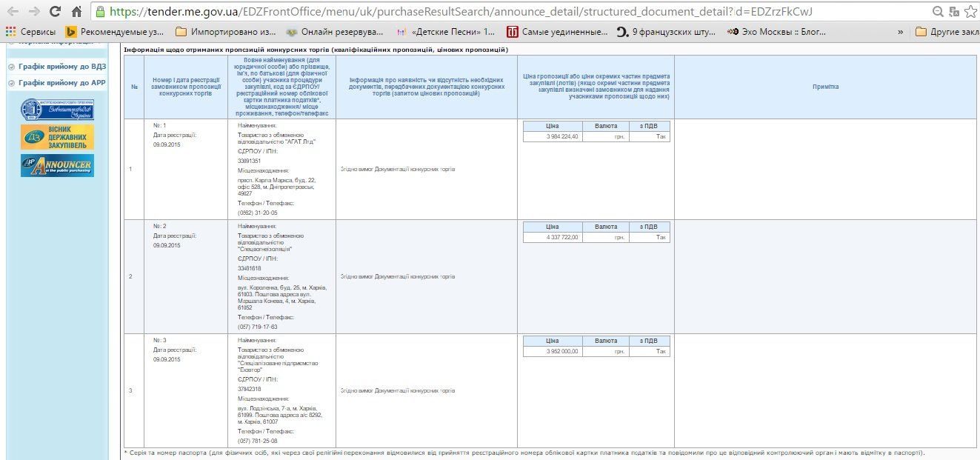Bookmark this page with the star icon
This screenshot has width=980, height=460.
pos(971,12)
